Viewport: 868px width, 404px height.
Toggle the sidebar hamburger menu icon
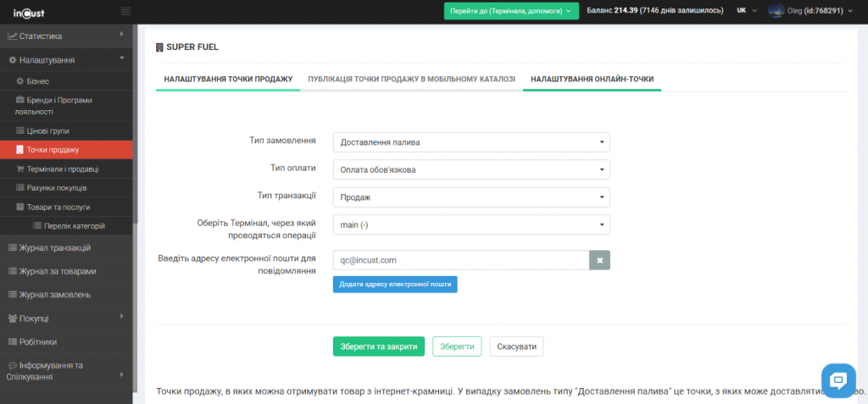pos(126,11)
